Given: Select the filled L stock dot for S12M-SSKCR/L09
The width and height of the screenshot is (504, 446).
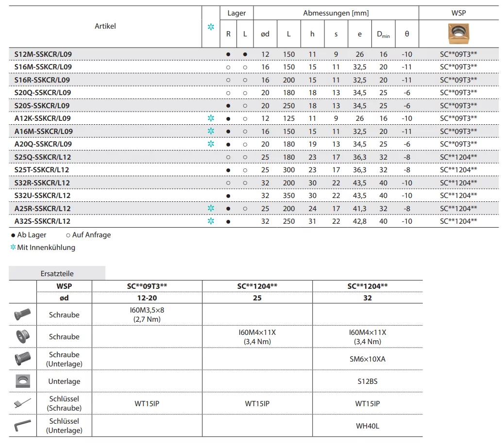Looking at the screenshot, I should [x=245, y=54].
